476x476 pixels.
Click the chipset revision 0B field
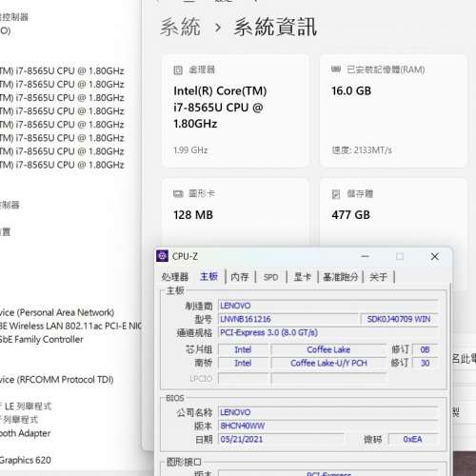point(426,349)
